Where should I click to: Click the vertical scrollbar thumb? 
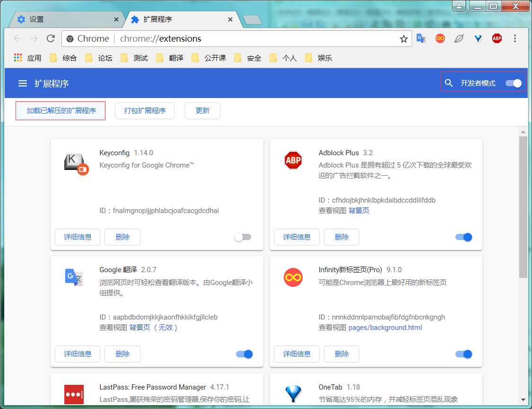(523, 207)
